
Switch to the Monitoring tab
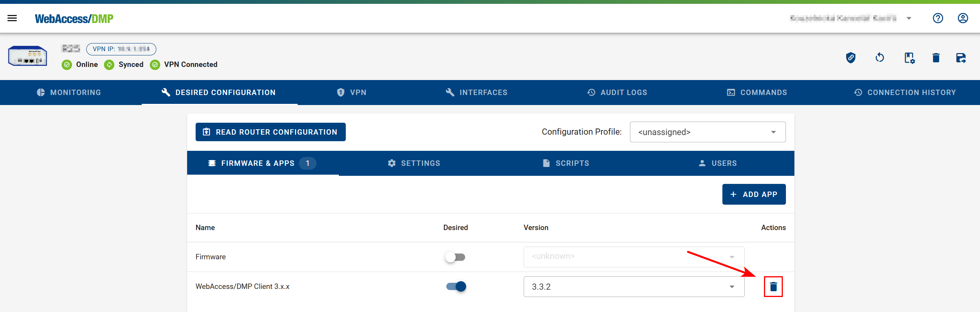pos(69,92)
